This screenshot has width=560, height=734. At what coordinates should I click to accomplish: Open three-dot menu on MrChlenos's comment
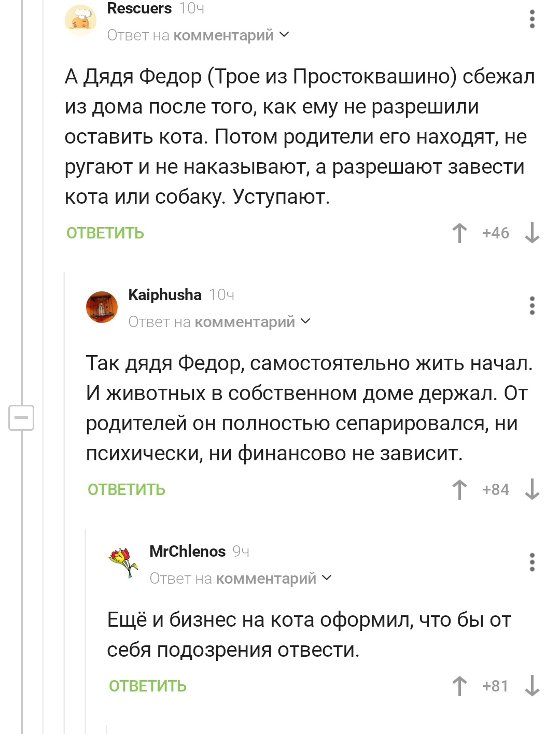coord(532,562)
